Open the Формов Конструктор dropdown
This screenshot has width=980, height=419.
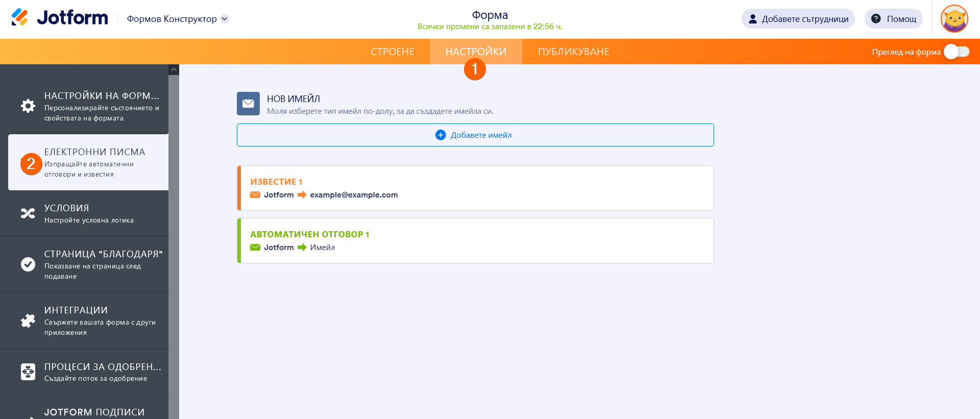pyautogui.click(x=178, y=19)
